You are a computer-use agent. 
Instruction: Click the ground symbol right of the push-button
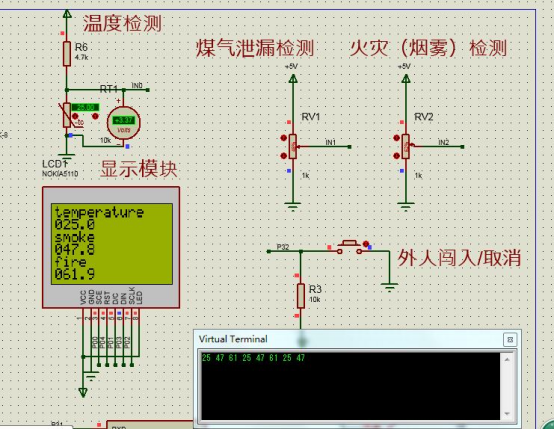click(389, 287)
